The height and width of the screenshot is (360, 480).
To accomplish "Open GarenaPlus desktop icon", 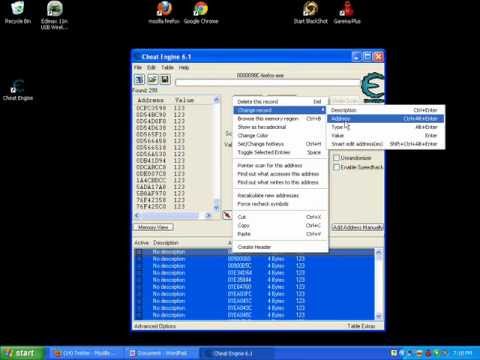I will 347,12.
